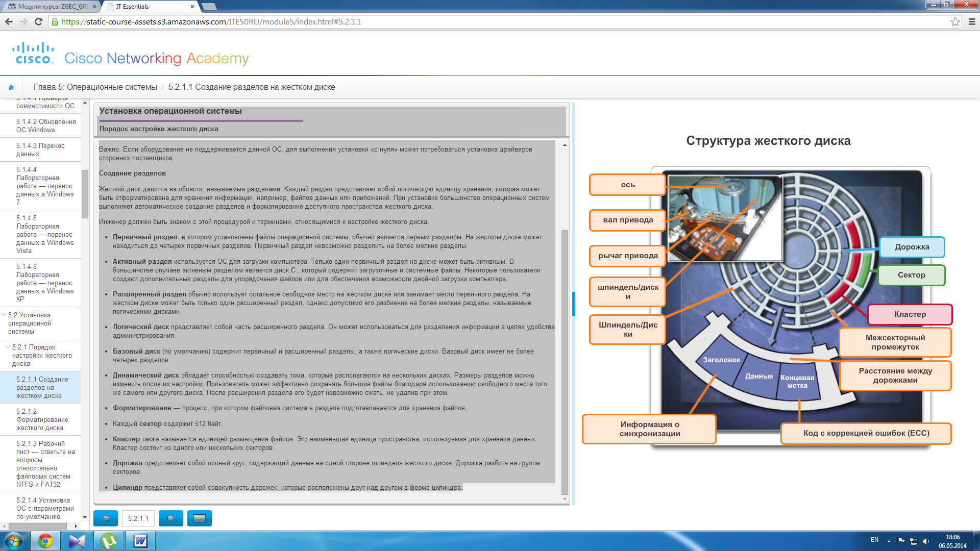This screenshot has width=980, height=551.
Task: Click the Межсекторный промежуток label
Action: coord(895,342)
